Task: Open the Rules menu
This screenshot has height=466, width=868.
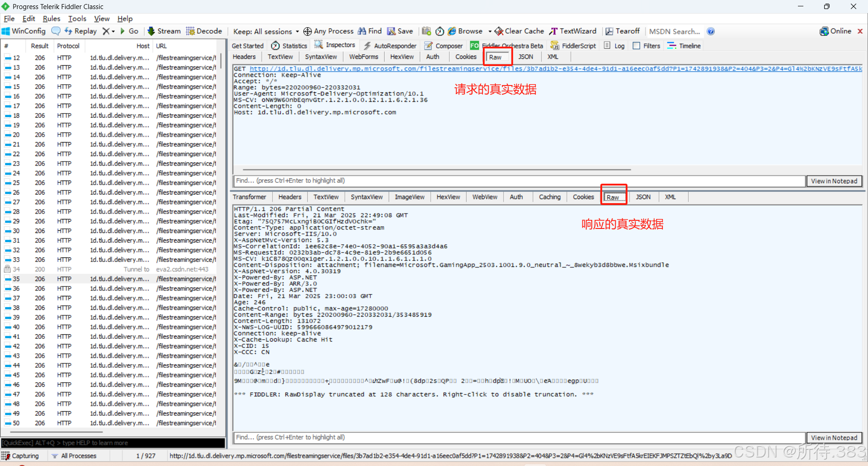Action: [x=52, y=19]
